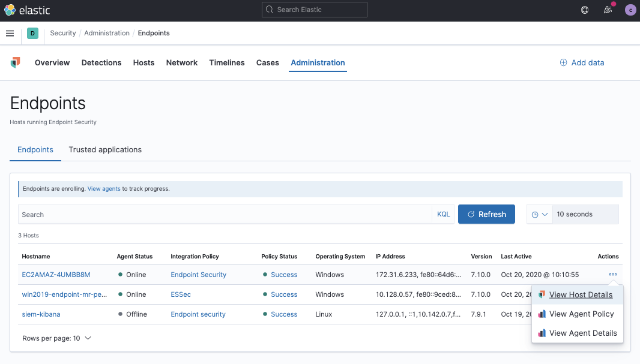Screen dimensions: 640x364
Task: Open the Detections tab
Action: pos(101,62)
